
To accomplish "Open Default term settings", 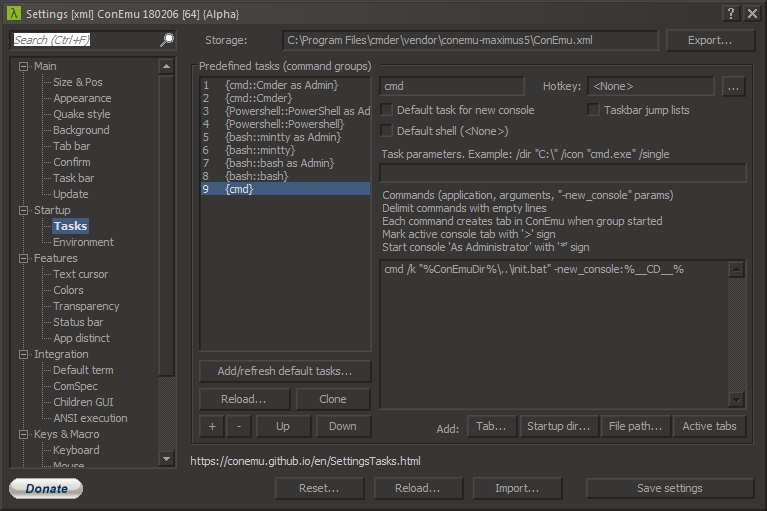I will 83,370.
